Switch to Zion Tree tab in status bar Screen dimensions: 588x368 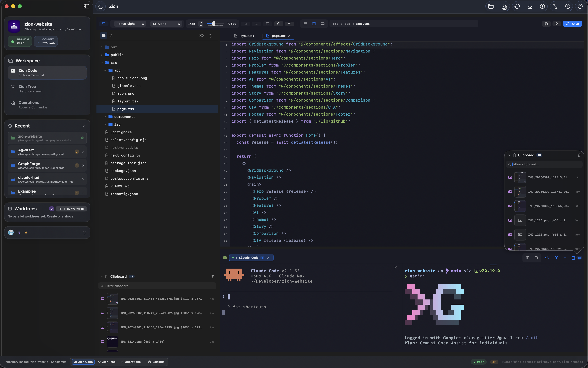[106, 362]
